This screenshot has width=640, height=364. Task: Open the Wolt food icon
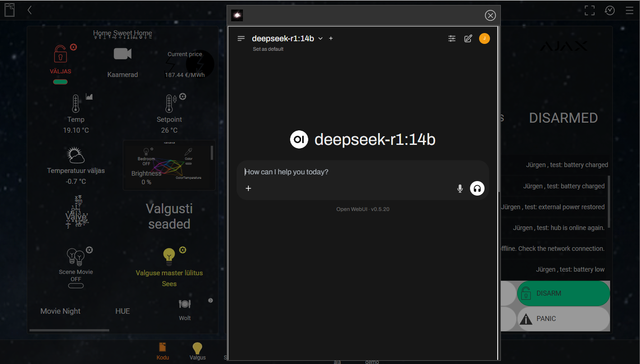184,304
